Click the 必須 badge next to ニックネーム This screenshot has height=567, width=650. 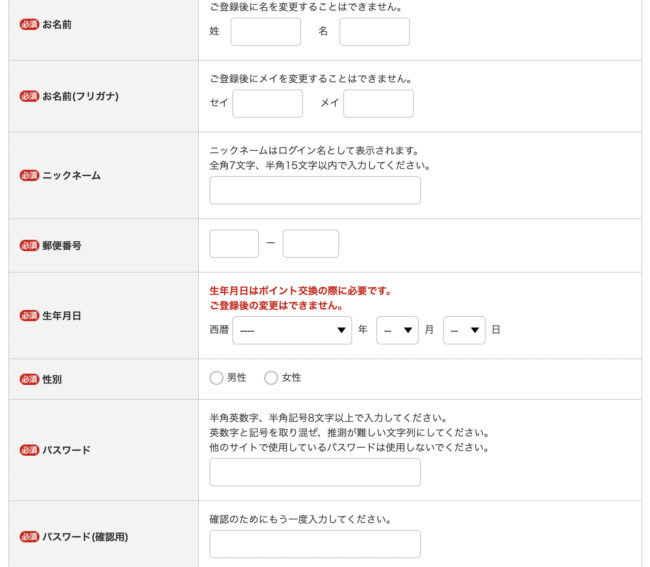click(29, 175)
